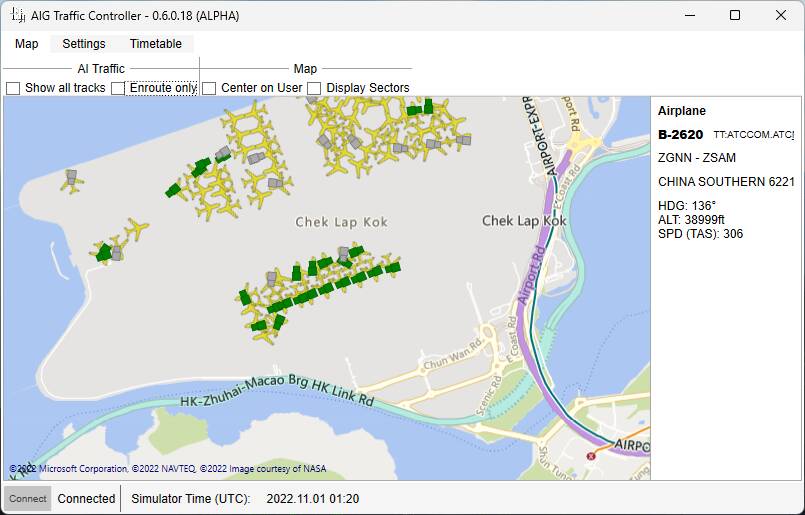Click the ZGNN - ZSAM route text
The height and width of the screenshot is (515, 805).
pyautogui.click(x=697, y=158)
